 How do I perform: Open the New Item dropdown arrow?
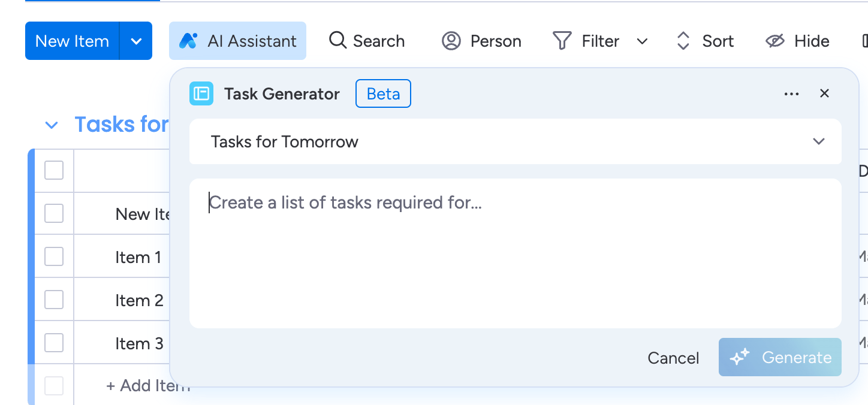point(136,41)
